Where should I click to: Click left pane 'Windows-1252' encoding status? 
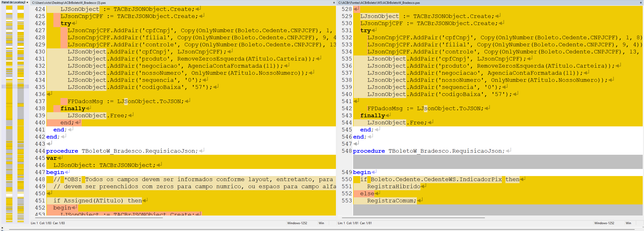[x=297, y=223]
